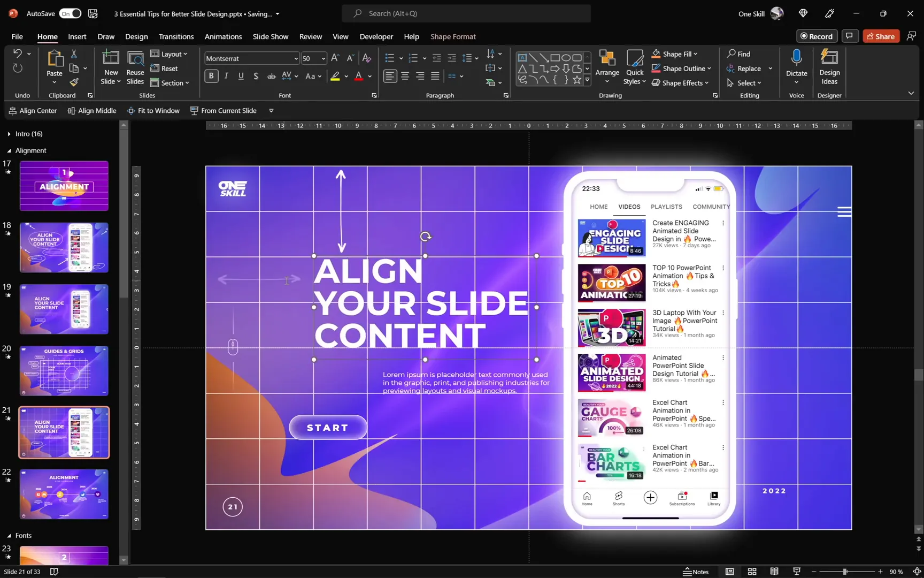The width and height of the screenshot is (924, 578).
Task: Open the Insert tab
Action: [x=77, y=36]
